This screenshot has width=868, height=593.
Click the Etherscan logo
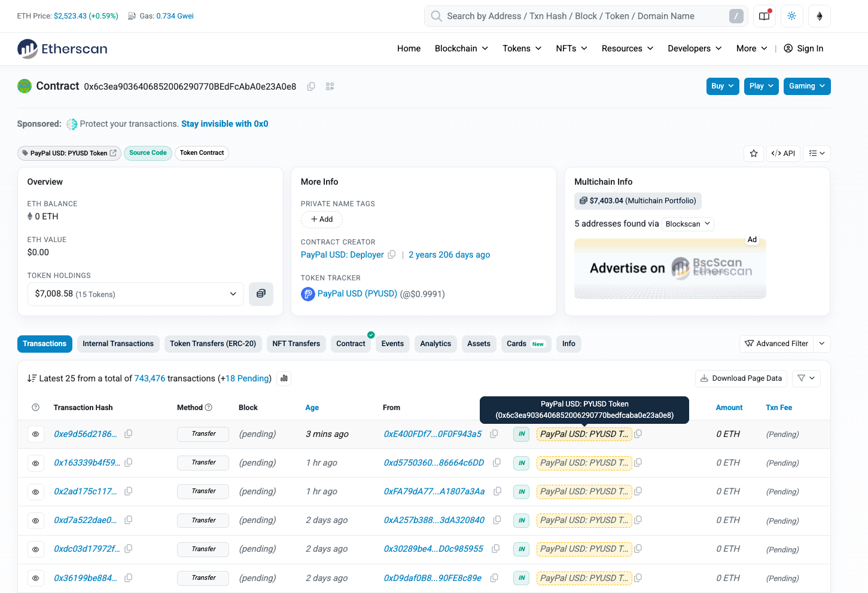click(62, 48)
